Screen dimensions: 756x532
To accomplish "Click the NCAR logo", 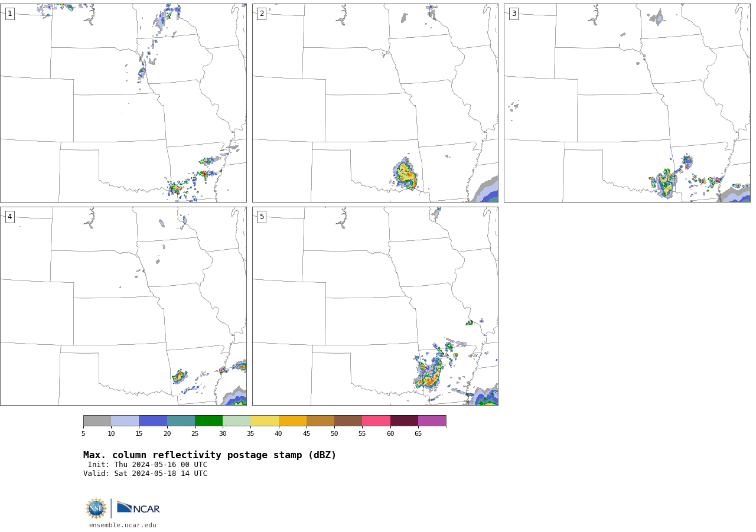I will [x=138, y=508].
